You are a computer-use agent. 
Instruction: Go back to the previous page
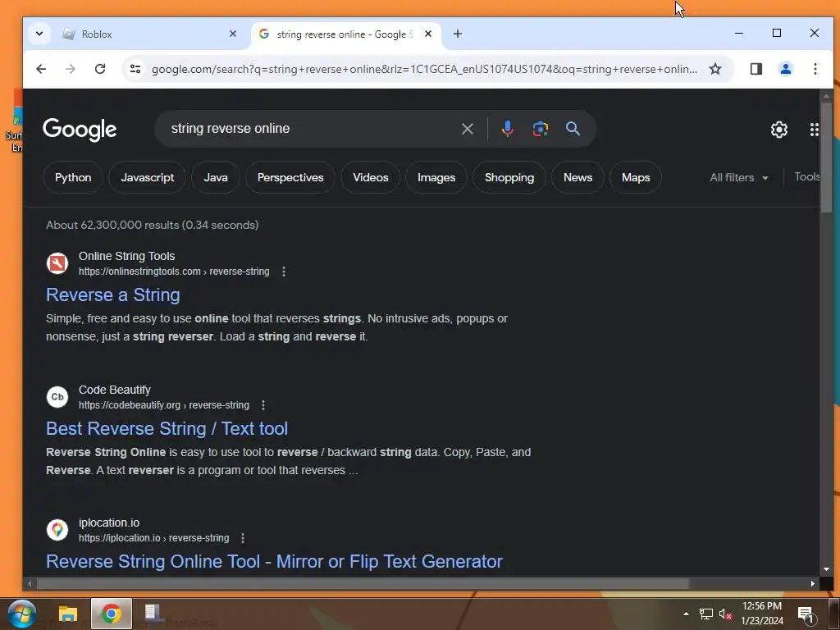pos(41,69)
